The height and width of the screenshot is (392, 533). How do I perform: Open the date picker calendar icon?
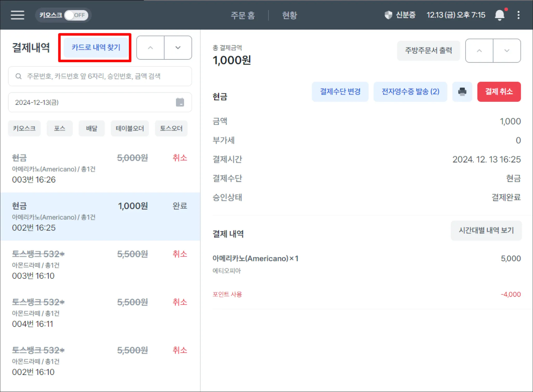pyautogui.click(x=180, y=102)
